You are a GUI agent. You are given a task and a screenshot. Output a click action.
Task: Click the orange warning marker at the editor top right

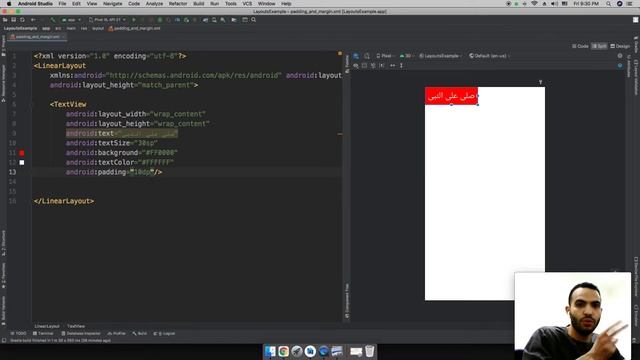[x=340, y=53]
